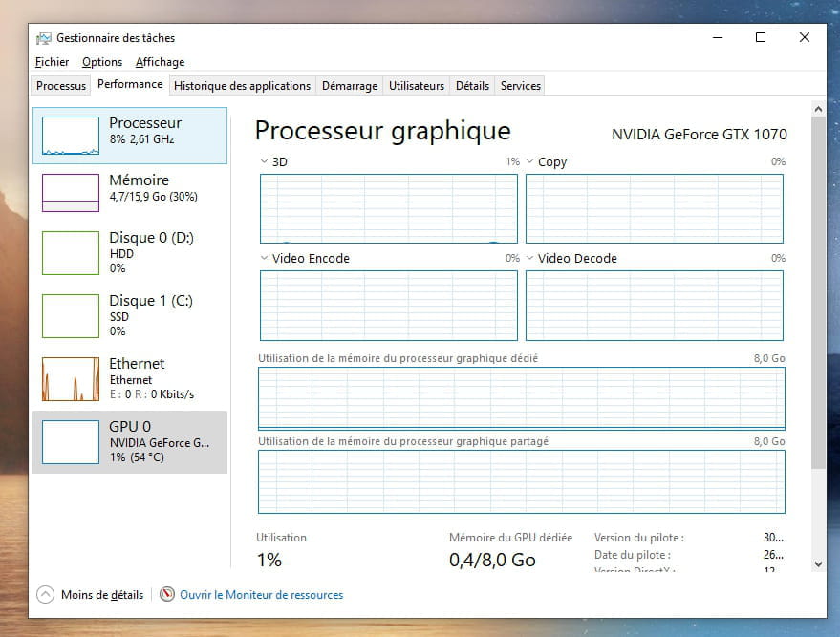Click the Version du pilote label

tap(638, 538)
